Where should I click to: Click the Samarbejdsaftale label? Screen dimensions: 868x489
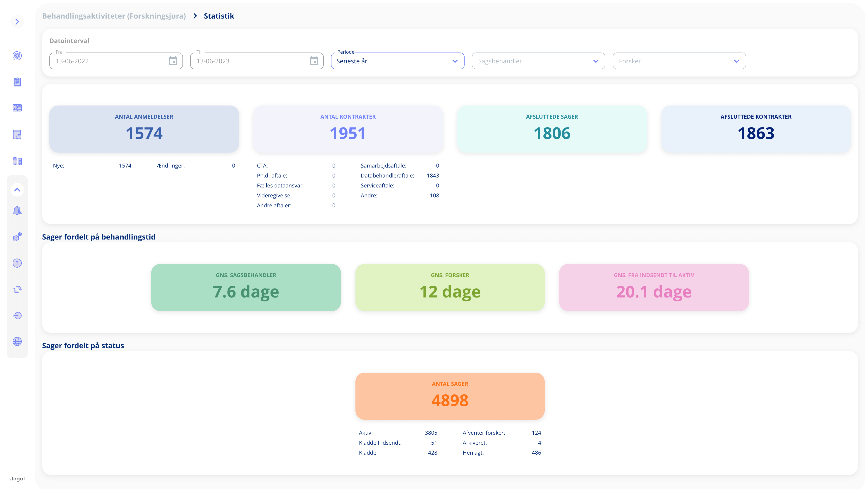[x=384, y=165]
